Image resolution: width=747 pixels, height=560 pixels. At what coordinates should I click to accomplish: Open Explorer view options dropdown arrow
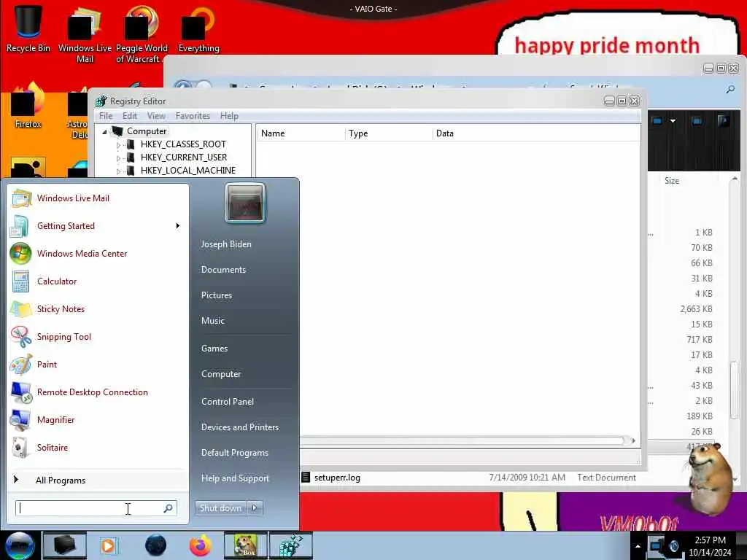pyautogui.click(x=673, y=121)
